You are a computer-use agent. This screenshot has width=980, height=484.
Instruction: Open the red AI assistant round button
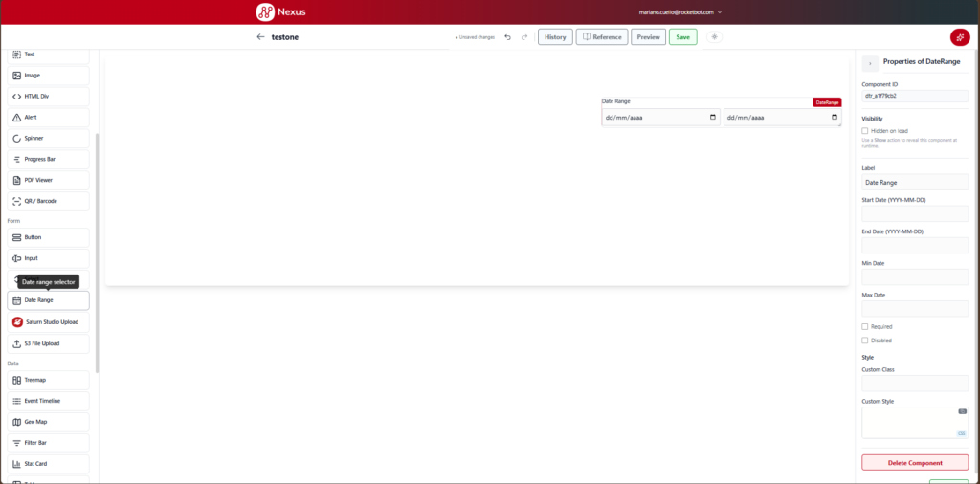959,37
